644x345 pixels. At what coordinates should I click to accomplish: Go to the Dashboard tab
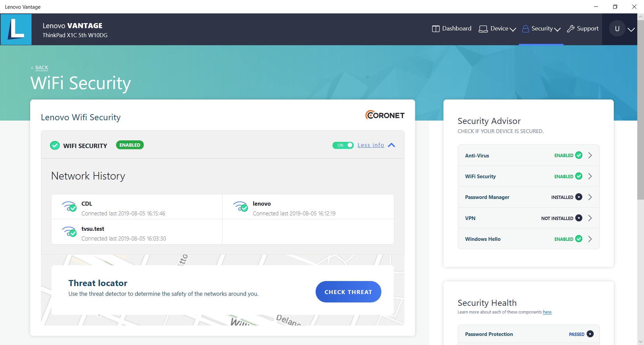point(452,29)
